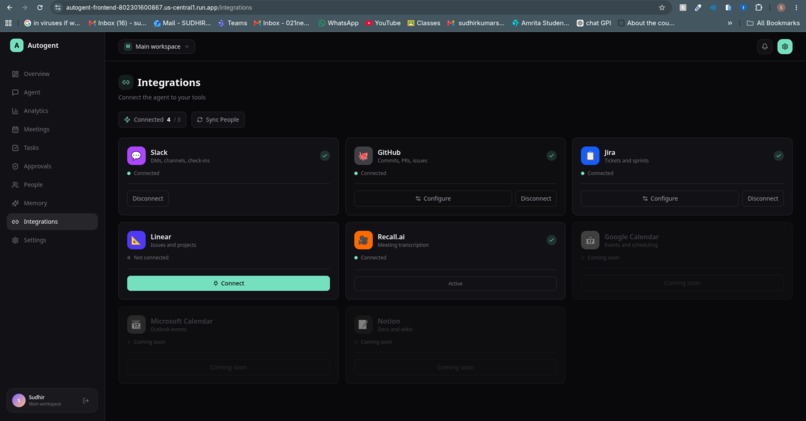The width and height of the screenshot is (806, 421).
Task: Reload the page in browser
Action: pyautogui.click(x=40, y=8)
